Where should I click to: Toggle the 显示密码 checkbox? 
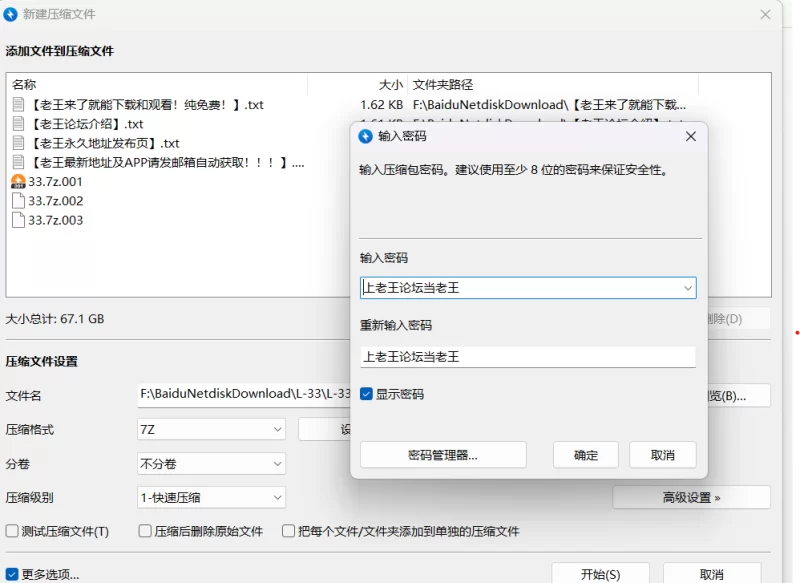(367, 394)
